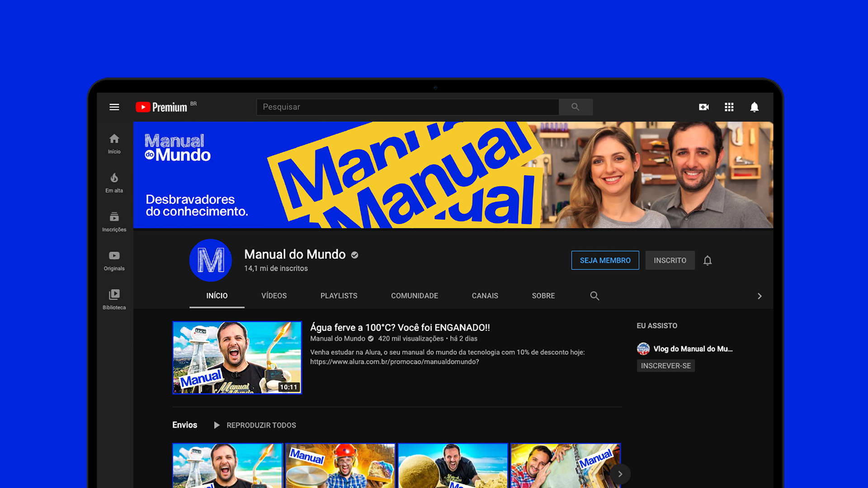Click the INSCRITO button

(670, 260)
